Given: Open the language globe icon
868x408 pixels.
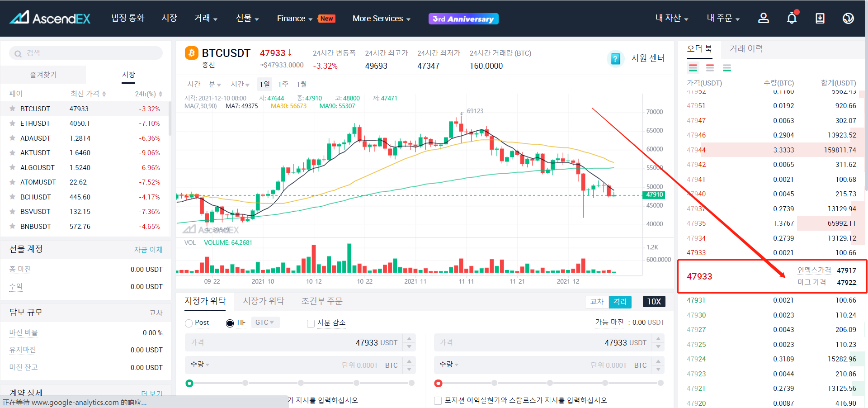Looking at the screenshot, I should click(848, 18).
